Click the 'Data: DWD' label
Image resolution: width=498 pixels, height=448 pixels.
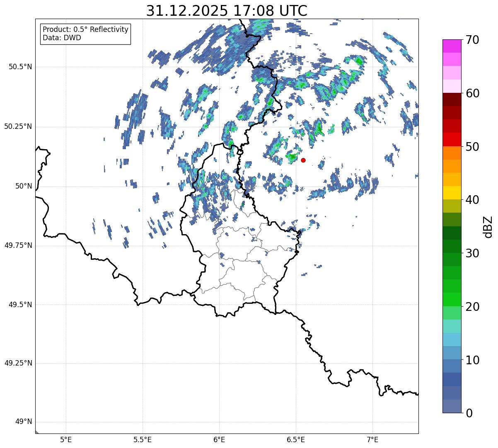click(62, 38)
